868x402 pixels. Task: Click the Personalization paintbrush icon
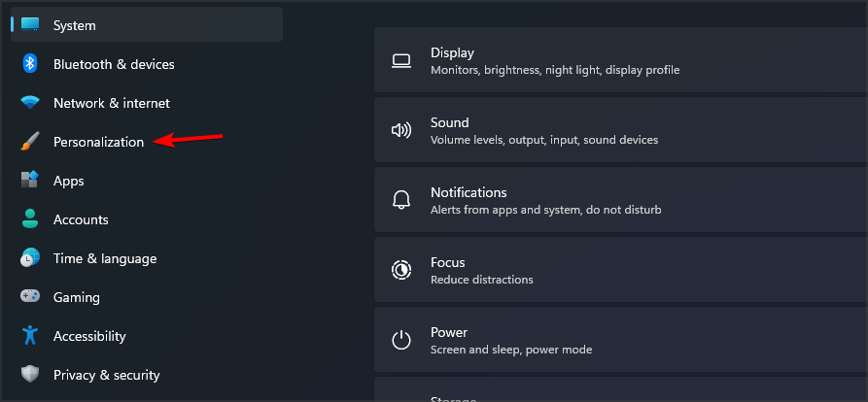coord(30,142)
